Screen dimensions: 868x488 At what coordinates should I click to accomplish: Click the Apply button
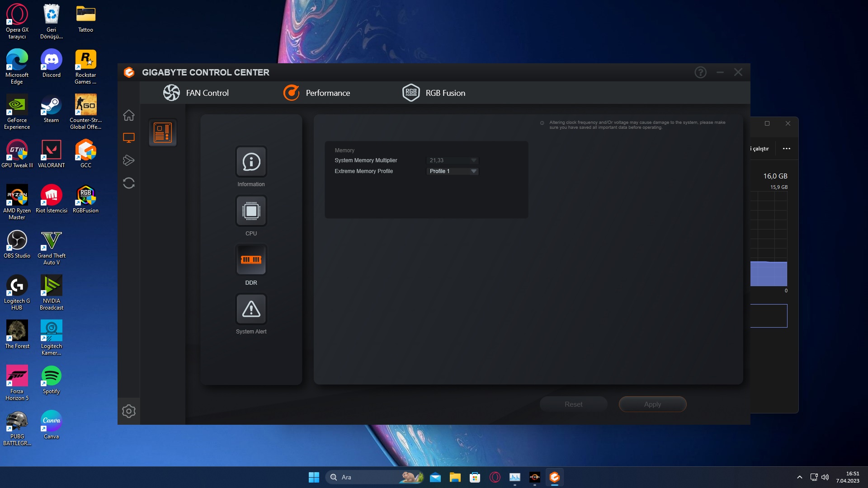point(652,404)
